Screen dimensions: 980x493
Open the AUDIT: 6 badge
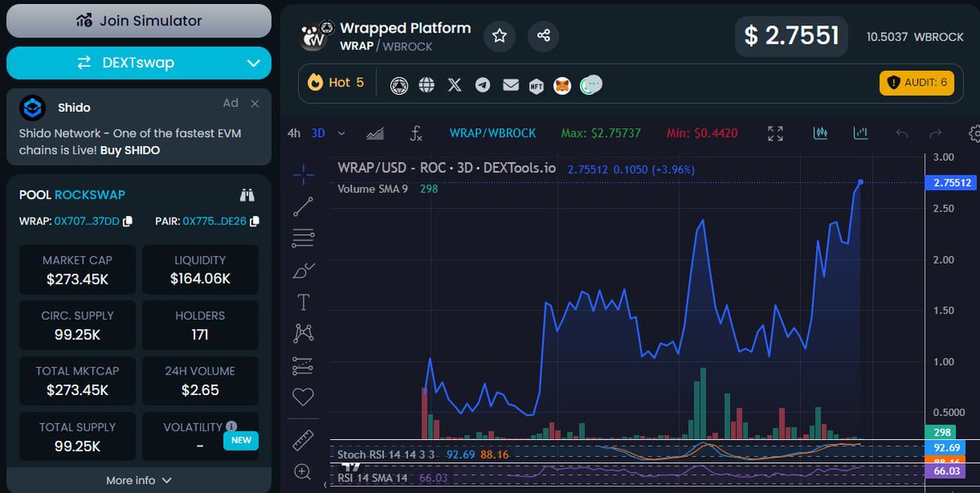click(916, 82)
